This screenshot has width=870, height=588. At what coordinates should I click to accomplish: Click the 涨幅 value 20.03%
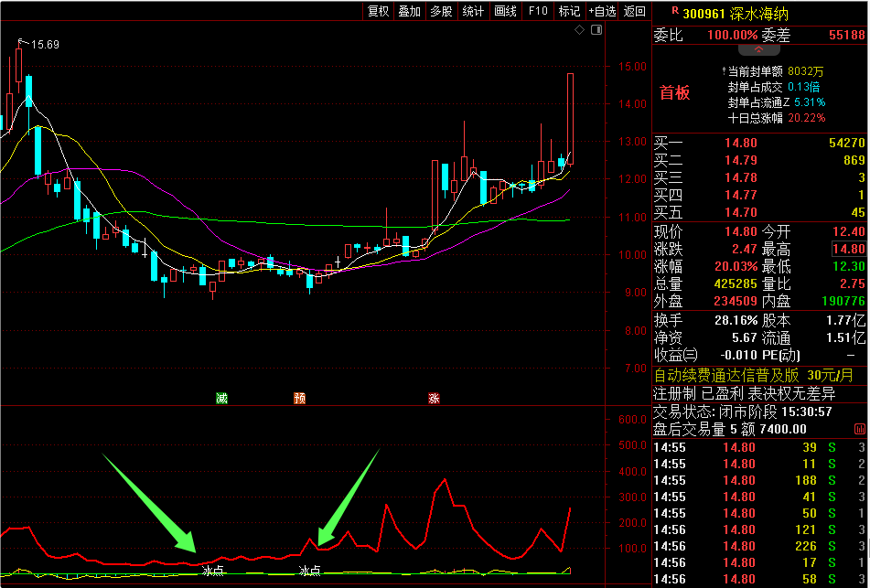click(x=736, y=266)
